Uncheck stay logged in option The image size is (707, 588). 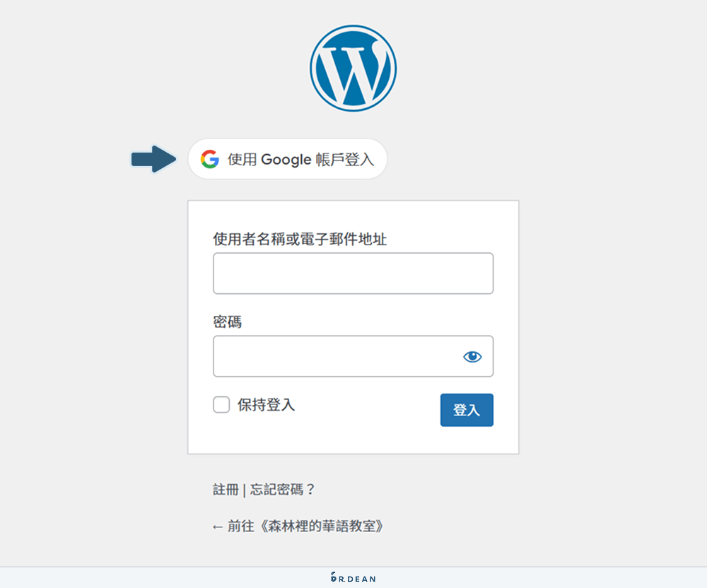[221, 404]
